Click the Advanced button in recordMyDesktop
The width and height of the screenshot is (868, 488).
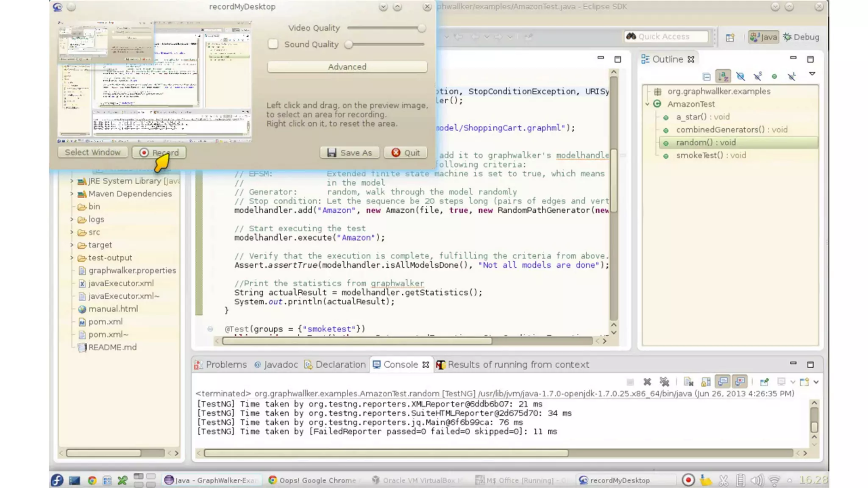347,67
